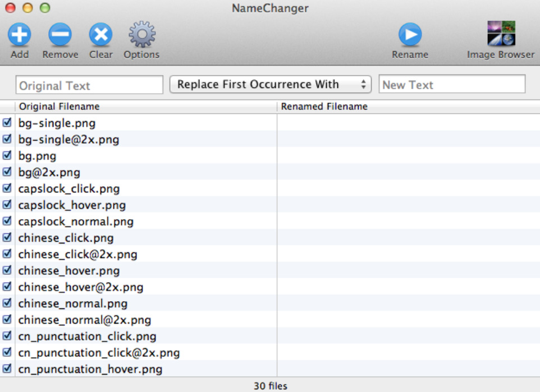The image size is (540, 392).
Task: Click the Renamed Filename column header
Action: click(408, 107)
